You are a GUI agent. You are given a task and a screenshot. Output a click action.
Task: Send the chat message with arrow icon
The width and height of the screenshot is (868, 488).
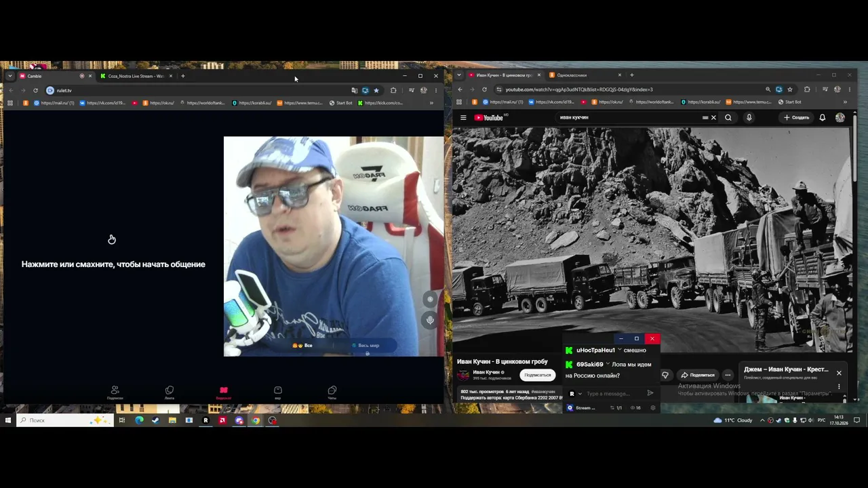(x=650, y=393)
